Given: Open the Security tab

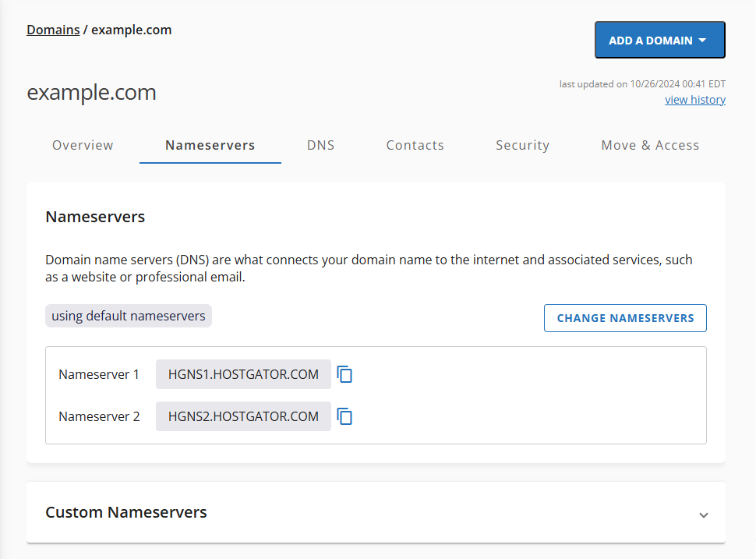Looking at the screenshot, I should pos(522,145).
